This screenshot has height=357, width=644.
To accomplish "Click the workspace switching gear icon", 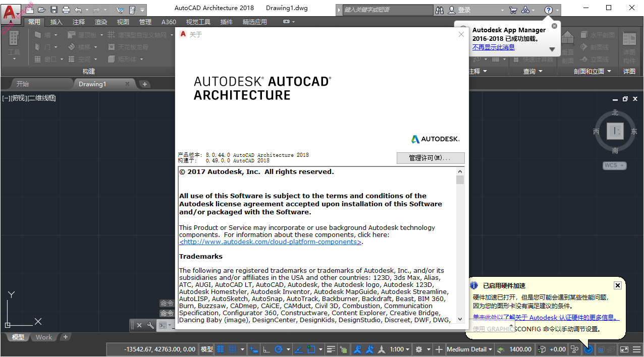I will (419, 349).
